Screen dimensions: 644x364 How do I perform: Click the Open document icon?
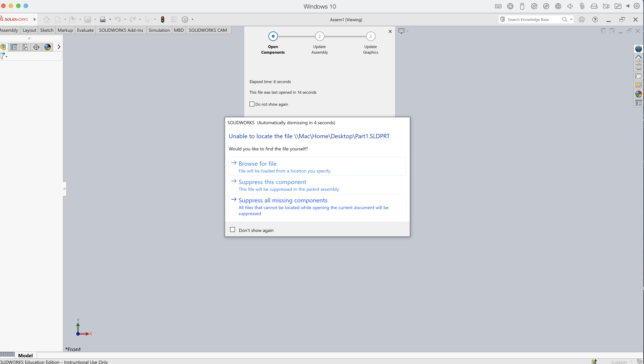[73, 19]
